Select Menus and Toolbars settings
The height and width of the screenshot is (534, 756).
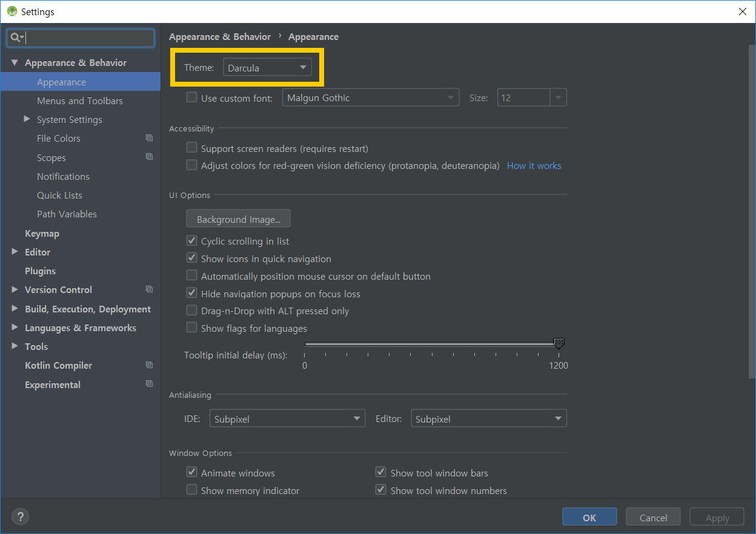[x=81, y=101]
